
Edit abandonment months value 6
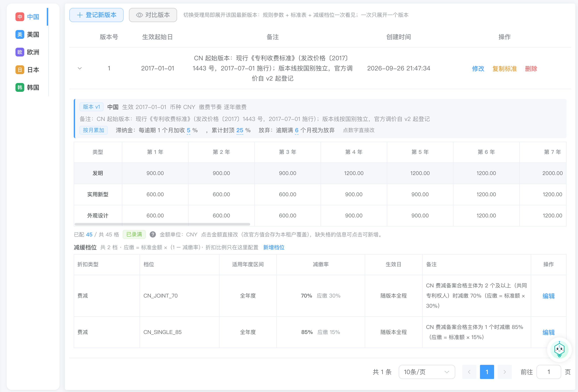pos(297,130)
